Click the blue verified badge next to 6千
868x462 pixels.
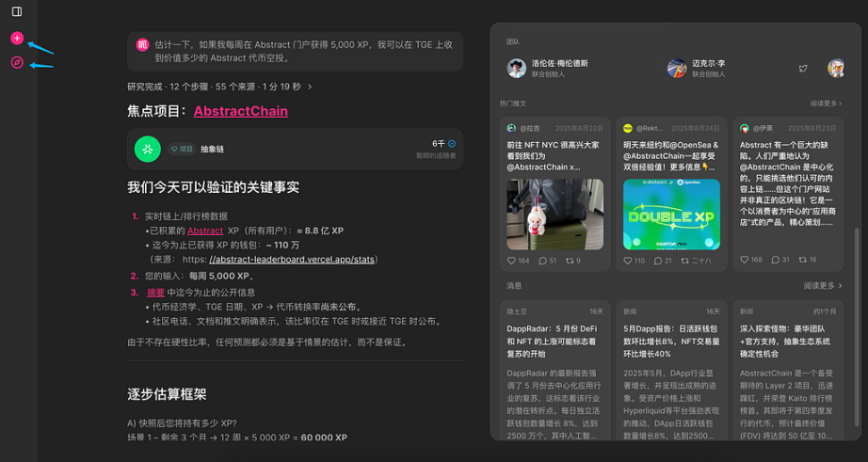tap(452, 144)
